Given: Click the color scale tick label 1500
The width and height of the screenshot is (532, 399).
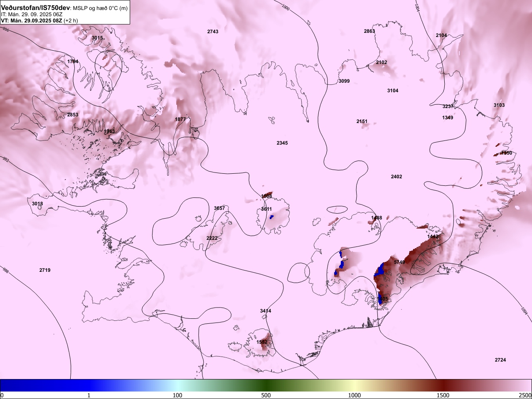Looking at the screenshot, I should pos(443,395).
